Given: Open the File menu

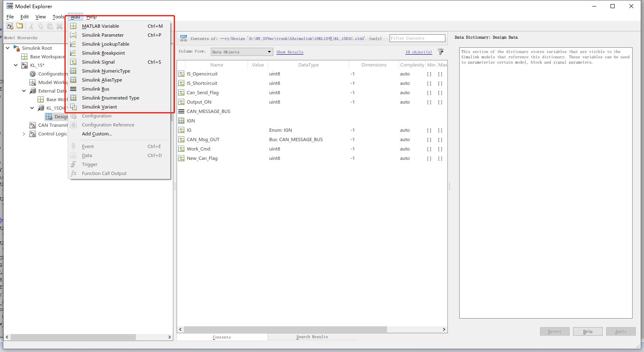Looking at the screenshot, I should pyautogui.click(x=10, y=17).
